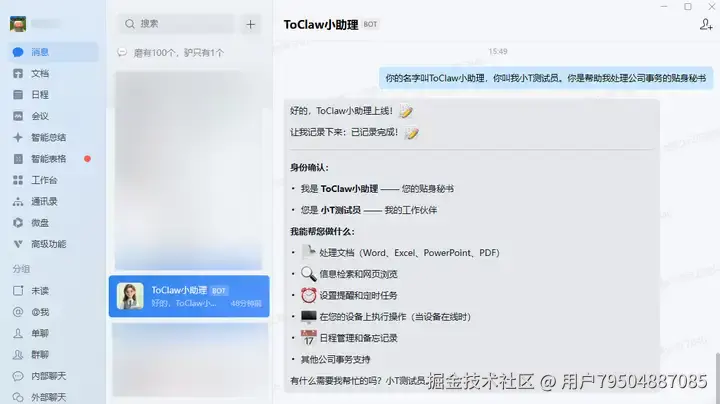Click the chat area vertical scrollbar
This screenshot has width=720, height=404.
coord(717,376)
